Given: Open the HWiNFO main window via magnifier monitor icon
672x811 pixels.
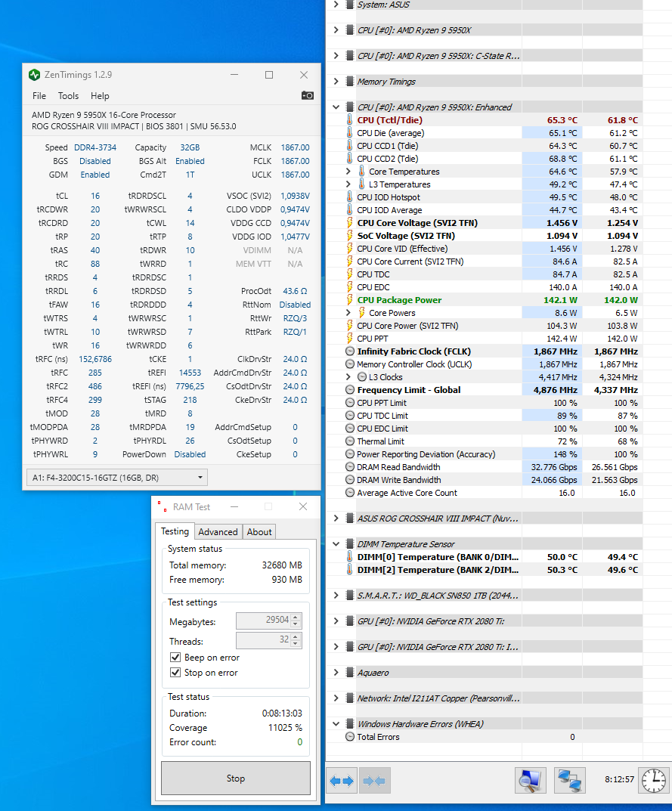Looking at the screenshot, I should tap(530, 780).
